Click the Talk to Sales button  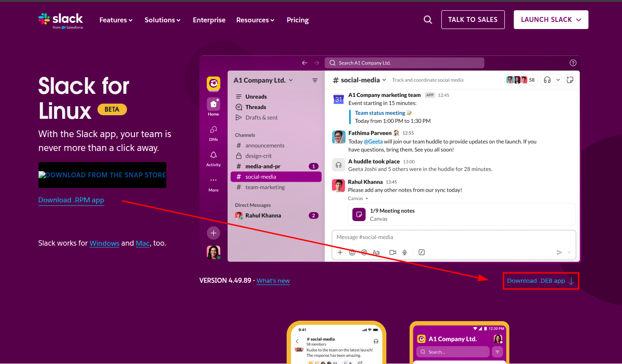coord(473,20)
